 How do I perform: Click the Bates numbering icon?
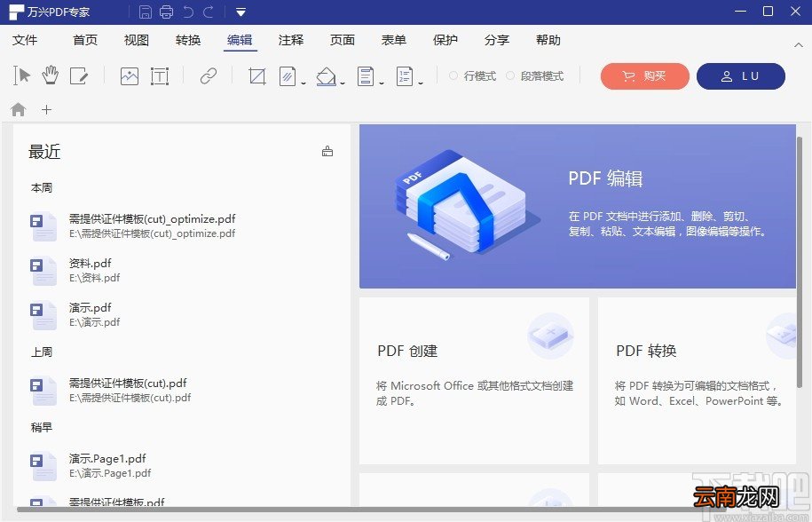click(x=405, y=76)
